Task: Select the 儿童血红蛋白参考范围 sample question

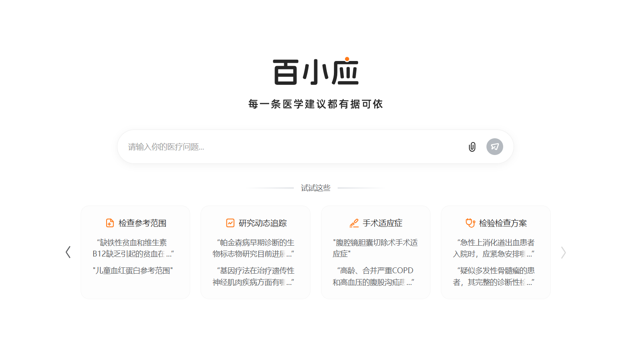Action: pos(133,271)
